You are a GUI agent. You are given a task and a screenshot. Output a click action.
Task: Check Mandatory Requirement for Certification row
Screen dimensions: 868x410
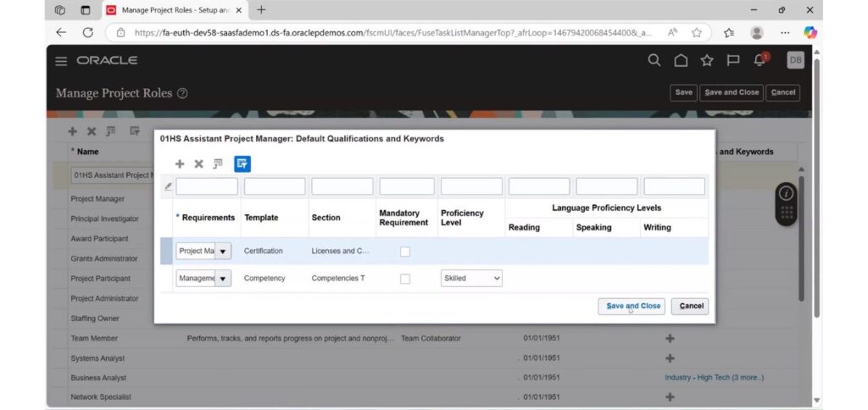point(405,252)
